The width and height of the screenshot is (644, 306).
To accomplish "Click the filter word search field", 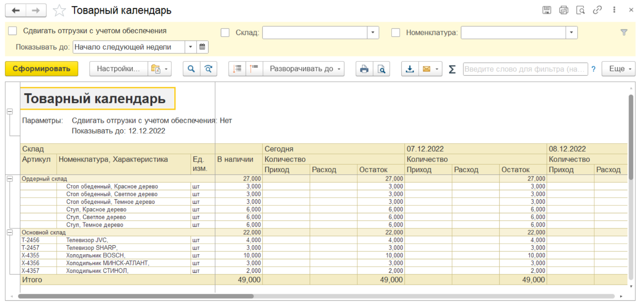I will coord(525,69).
